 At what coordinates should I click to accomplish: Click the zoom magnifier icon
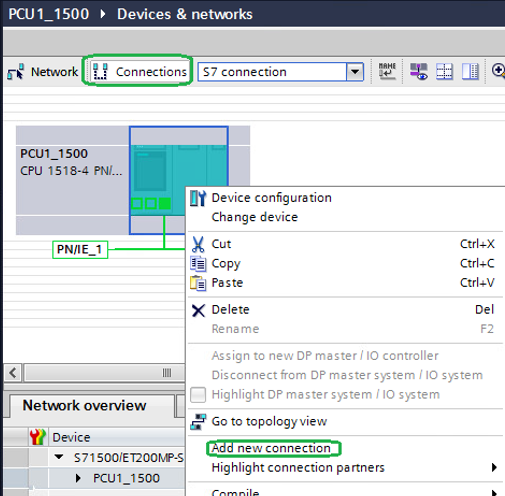pos(499,71)
